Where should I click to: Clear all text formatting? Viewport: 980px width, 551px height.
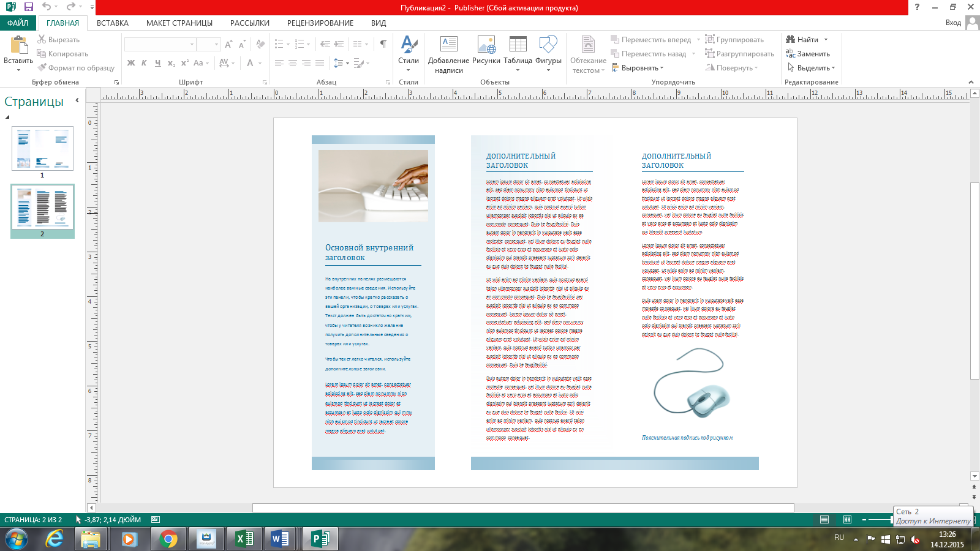[261, 44]
